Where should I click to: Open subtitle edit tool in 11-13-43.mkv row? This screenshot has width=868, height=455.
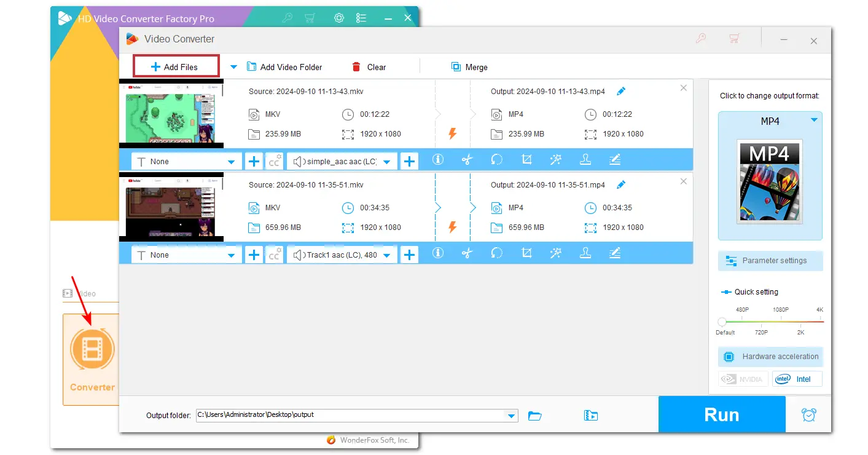[614, 160]
